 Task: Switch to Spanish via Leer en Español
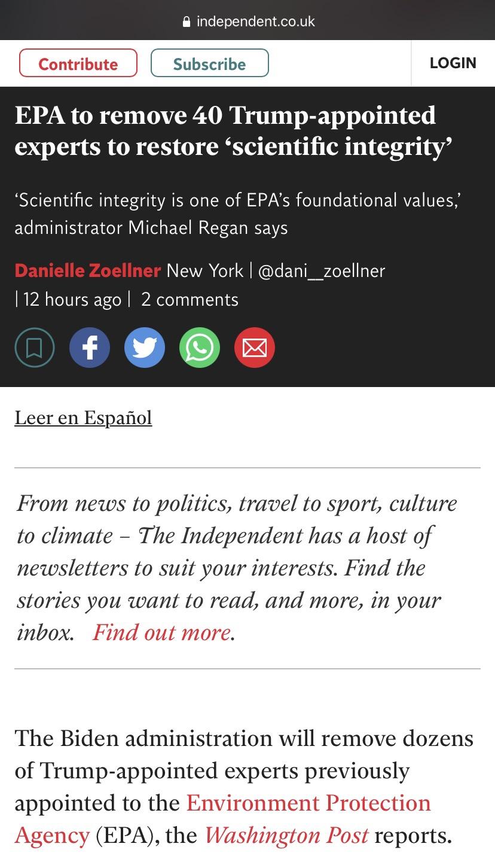[83, 418]
